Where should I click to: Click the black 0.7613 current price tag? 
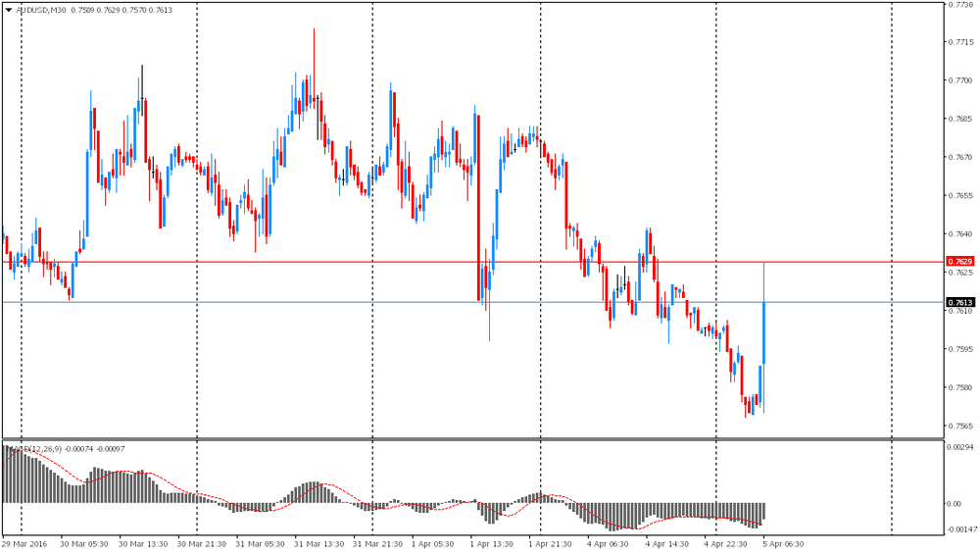point(960,303)
